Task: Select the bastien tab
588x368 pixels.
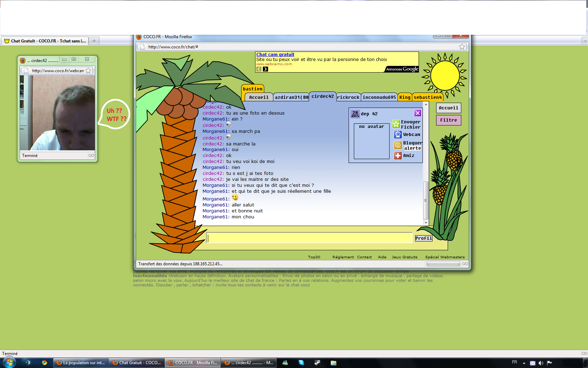Action: point(252,89)
